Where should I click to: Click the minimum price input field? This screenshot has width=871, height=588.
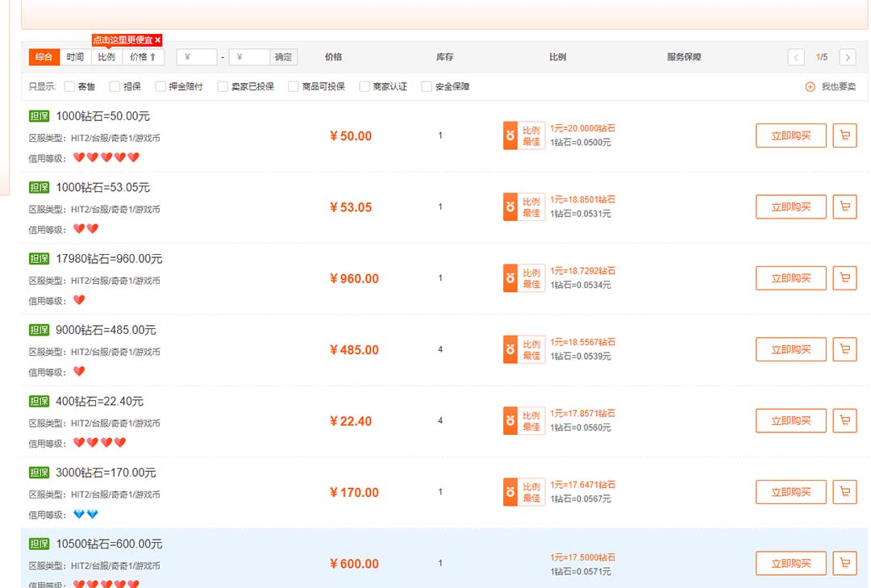point(196,57)
